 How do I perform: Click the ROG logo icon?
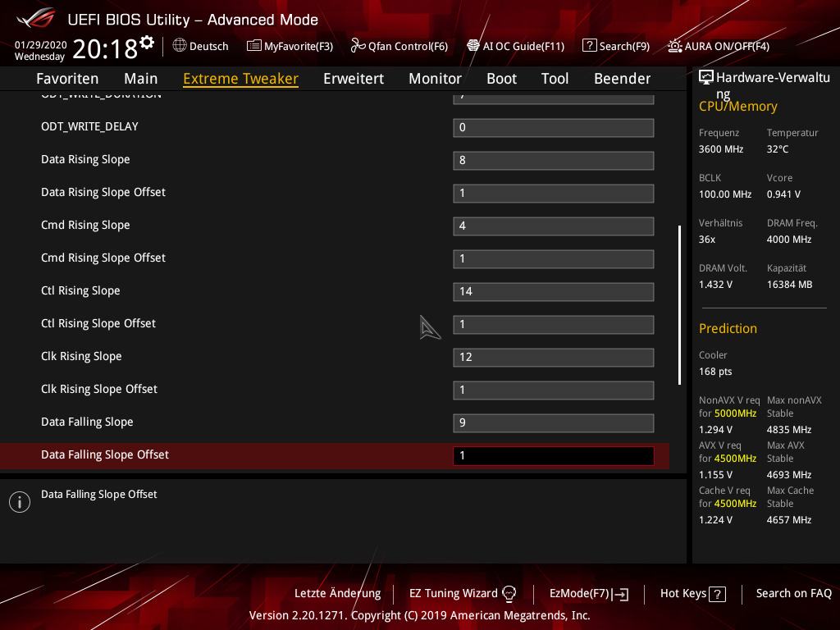[35, 20]
